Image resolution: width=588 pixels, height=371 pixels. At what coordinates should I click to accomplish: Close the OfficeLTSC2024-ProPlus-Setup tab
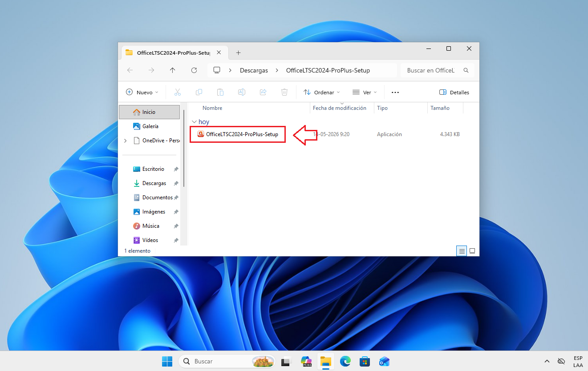219,52
